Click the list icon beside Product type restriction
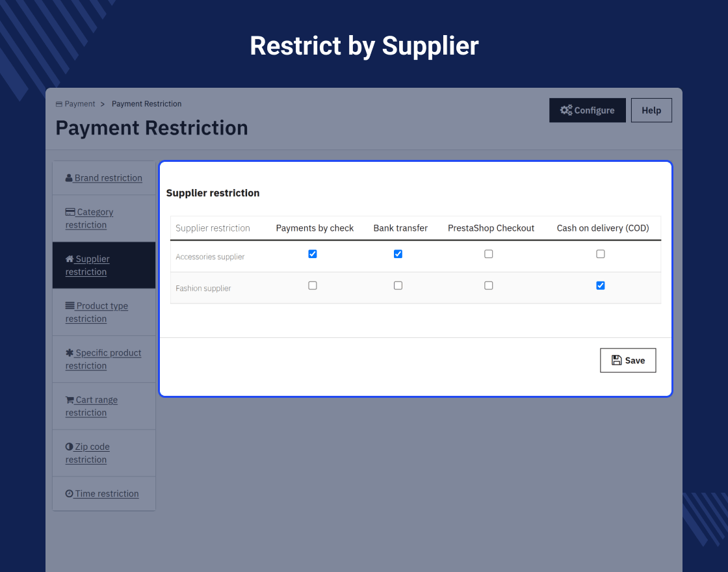Viewport: 728px width, 572px height. [70, 305]
